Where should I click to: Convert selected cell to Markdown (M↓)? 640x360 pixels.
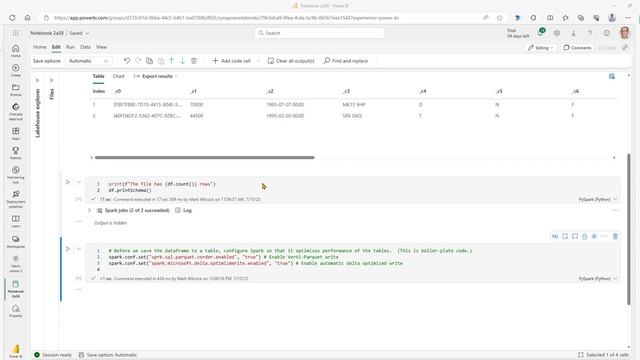[x=555, y=236]
